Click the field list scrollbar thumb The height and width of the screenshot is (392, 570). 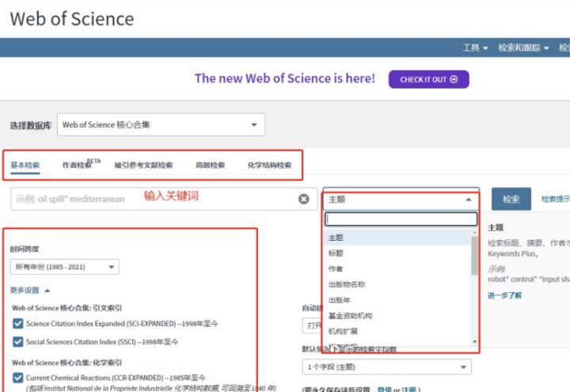coord(474,255)
